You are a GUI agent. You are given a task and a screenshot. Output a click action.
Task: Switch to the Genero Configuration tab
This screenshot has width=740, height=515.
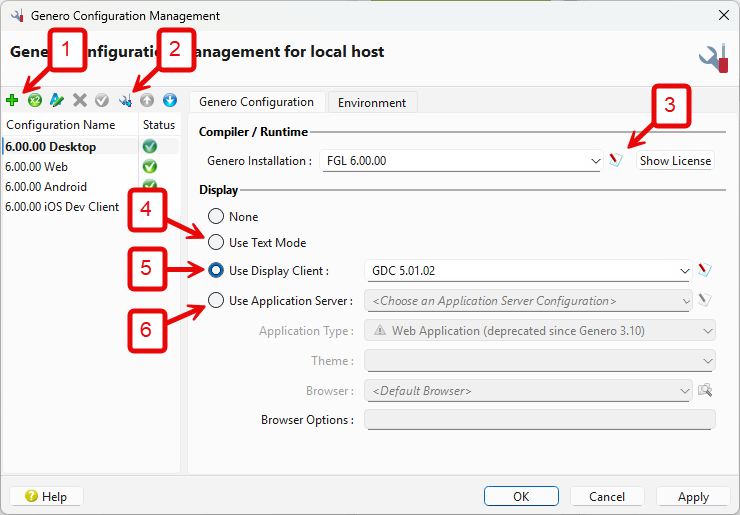click(257, 102)
